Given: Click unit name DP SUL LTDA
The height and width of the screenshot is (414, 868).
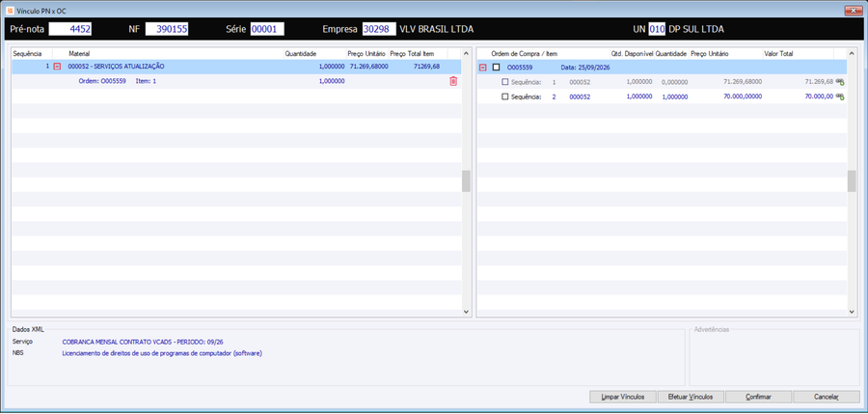Looking at the screenshot, I should (x=695, y=29).
